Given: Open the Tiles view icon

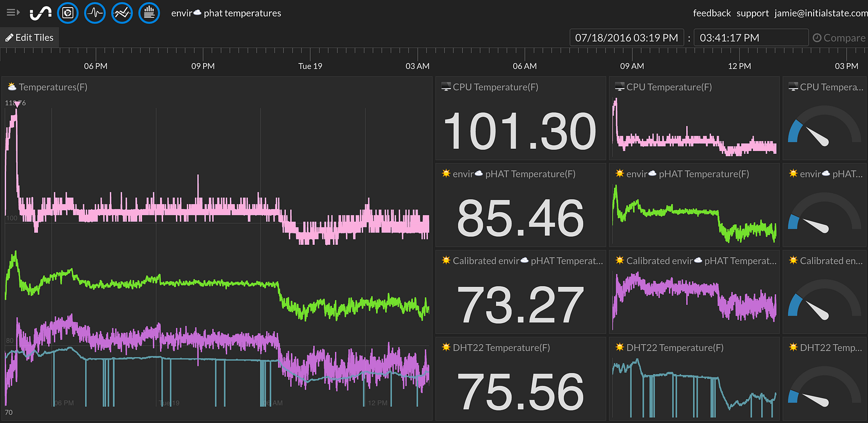Looking at the screenshot, I should point(68,12).
